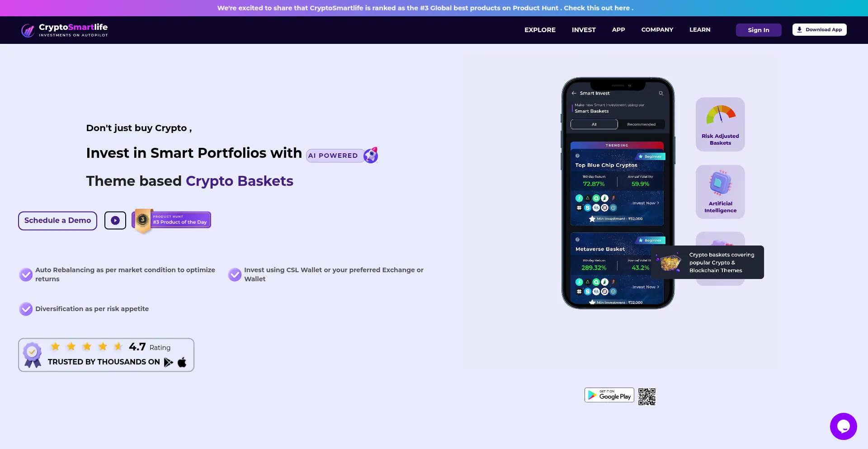868x449 pixels.
Task: Click the Beginner tag on Top Blue Chip Cryptos
Action: 650,156
